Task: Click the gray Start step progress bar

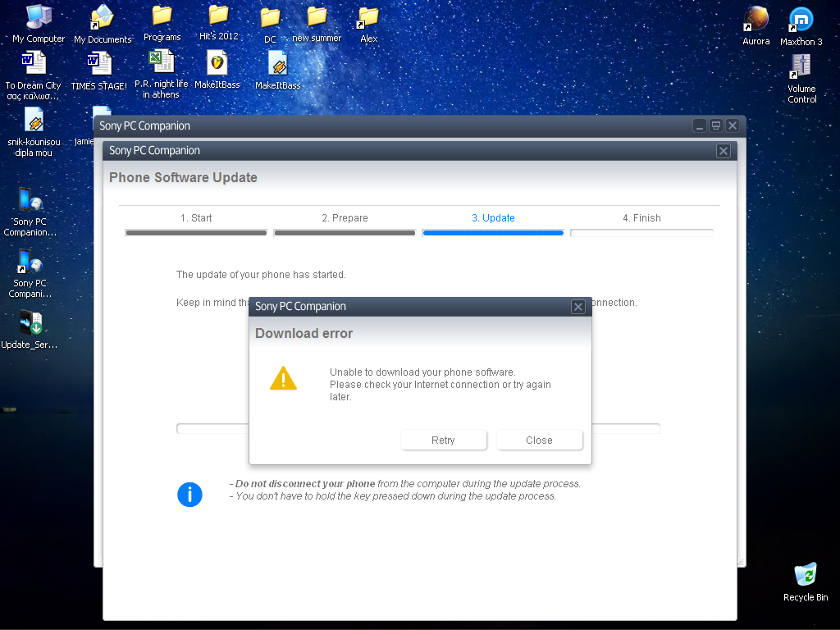Action: (x=196, y=233)
